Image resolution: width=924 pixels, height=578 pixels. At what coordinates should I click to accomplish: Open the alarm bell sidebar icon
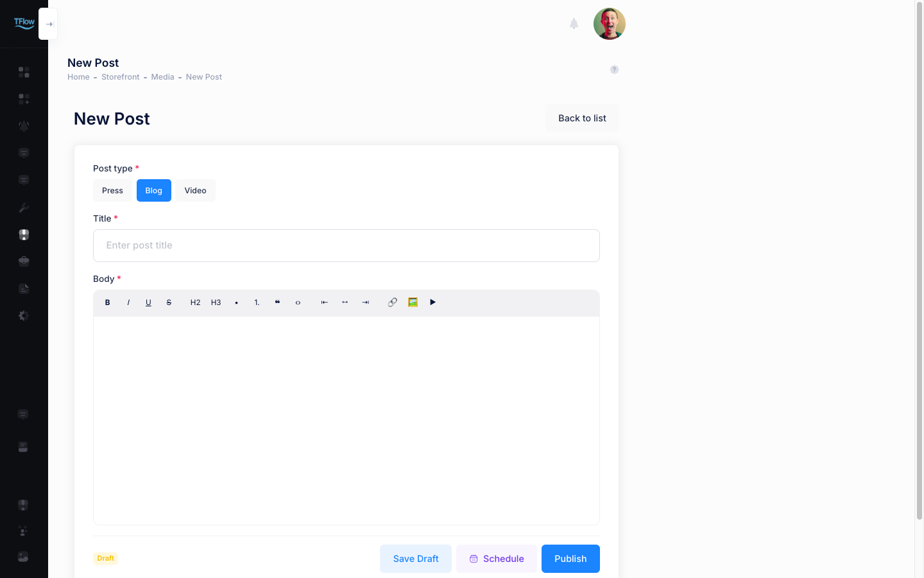click(x=24, y=126)
